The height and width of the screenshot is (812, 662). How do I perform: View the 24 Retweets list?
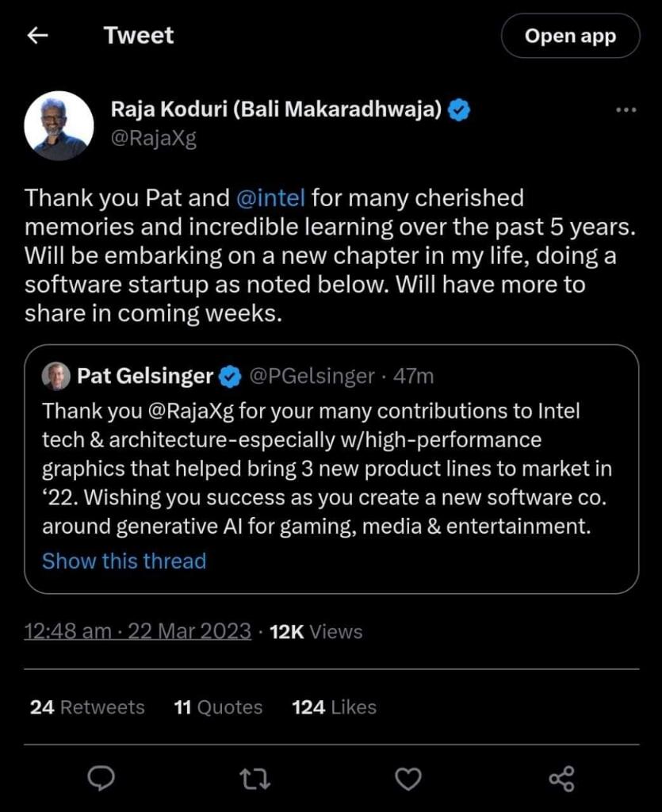(x=87, y=707)
